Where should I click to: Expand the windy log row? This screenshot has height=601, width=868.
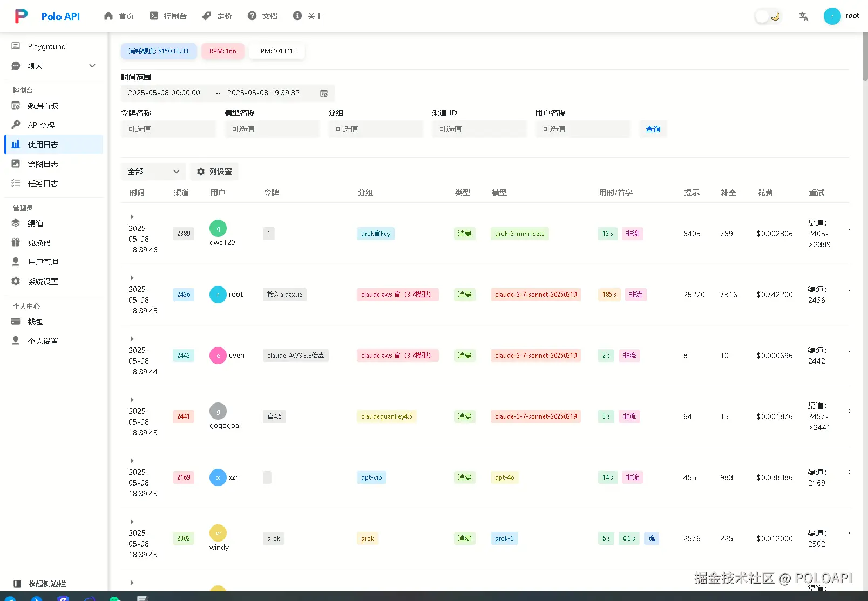coord(132,522)
